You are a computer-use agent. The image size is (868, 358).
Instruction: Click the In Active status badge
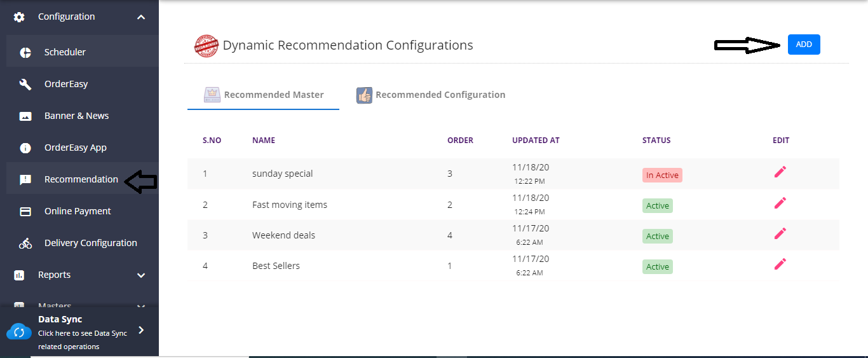(x=662, y=176)
